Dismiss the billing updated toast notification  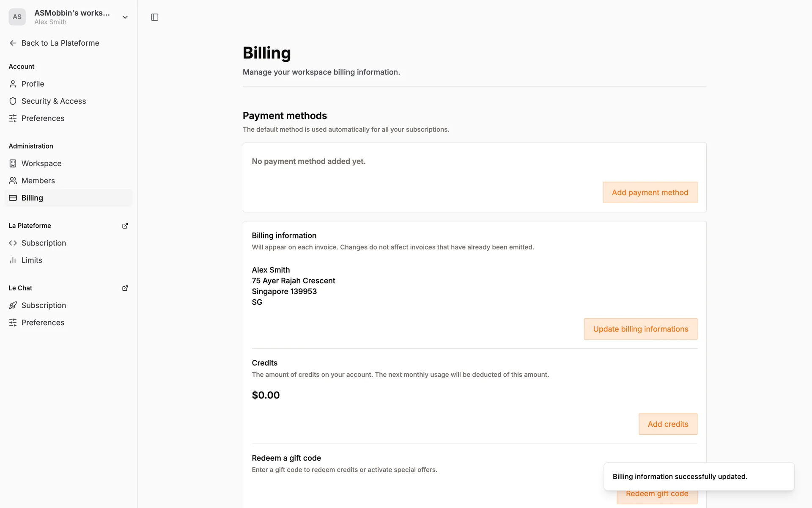tap(699, 477)
